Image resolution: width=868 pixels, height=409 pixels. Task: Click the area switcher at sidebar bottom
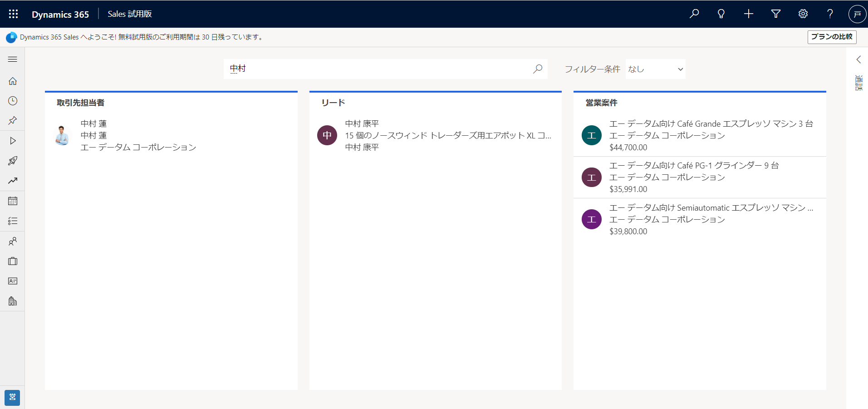[12, 398]
